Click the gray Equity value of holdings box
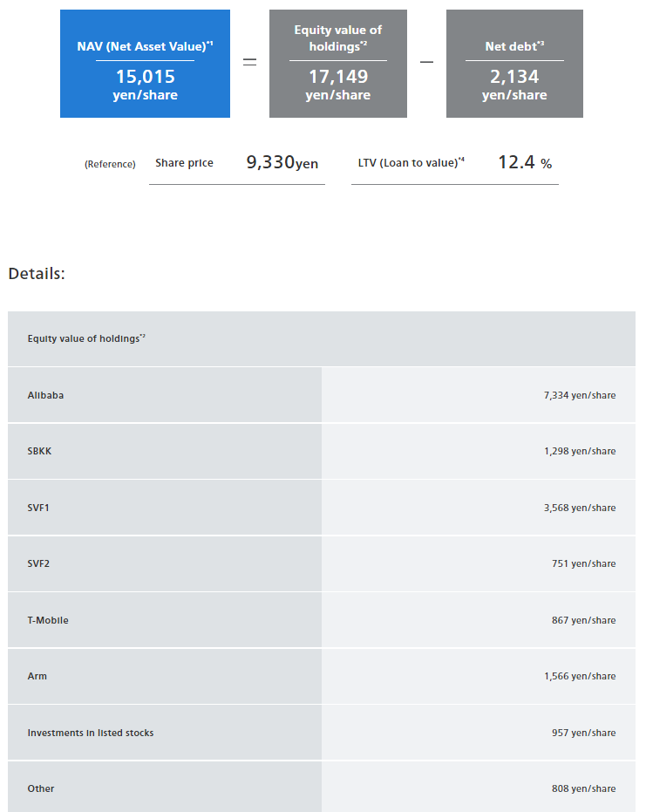The height and width of the screenshot is (812, 646). click(337, 64)
